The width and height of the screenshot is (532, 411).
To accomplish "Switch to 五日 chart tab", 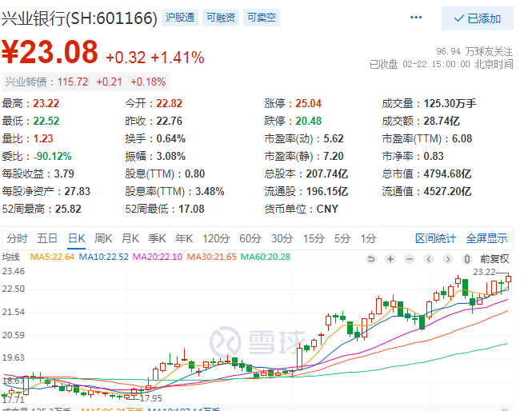I will pos(47,238).
